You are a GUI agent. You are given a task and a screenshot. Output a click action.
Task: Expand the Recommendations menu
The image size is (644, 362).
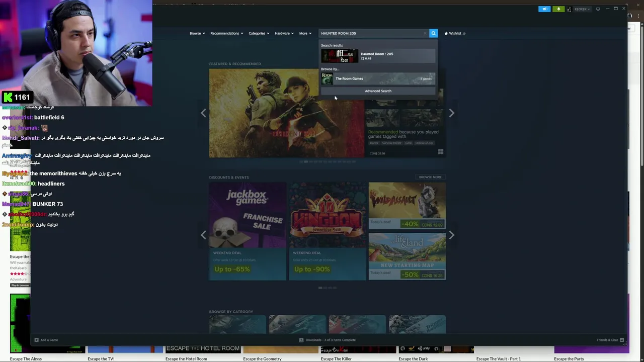[x=227, y=33]
